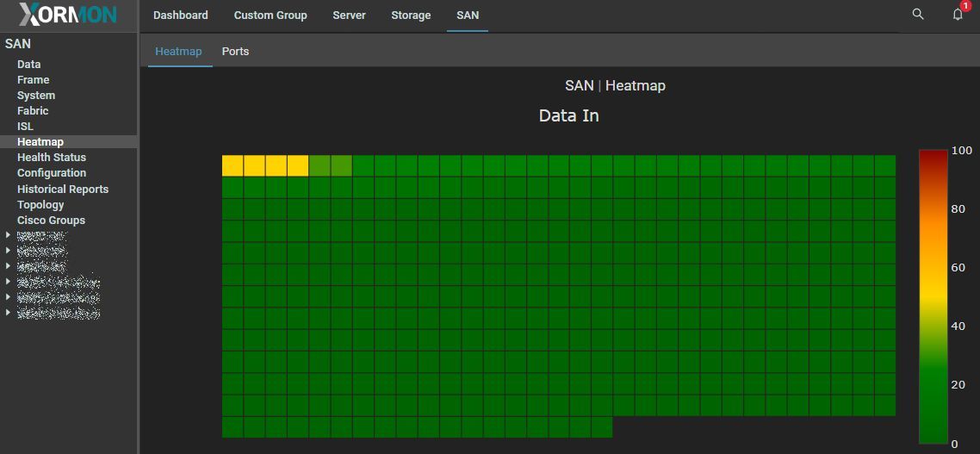The image size is (980, 454).
Task: Select Historical Reports in sidebar
Action: click(x=63, y=190)
